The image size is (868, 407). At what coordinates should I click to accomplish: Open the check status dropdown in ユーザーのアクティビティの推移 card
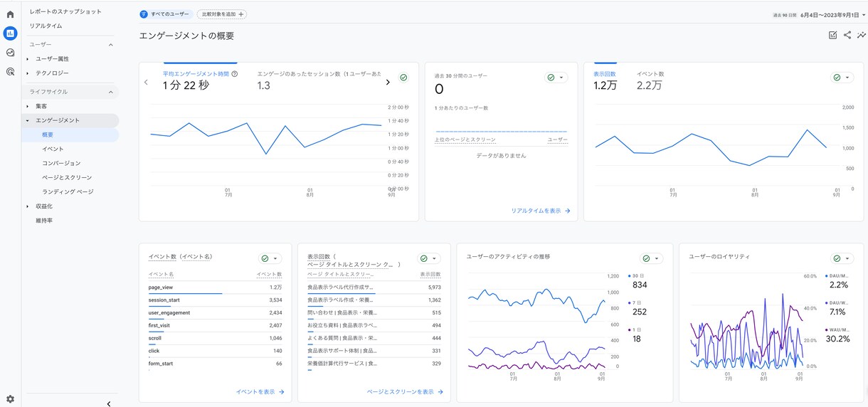click(x=652, y=258)
